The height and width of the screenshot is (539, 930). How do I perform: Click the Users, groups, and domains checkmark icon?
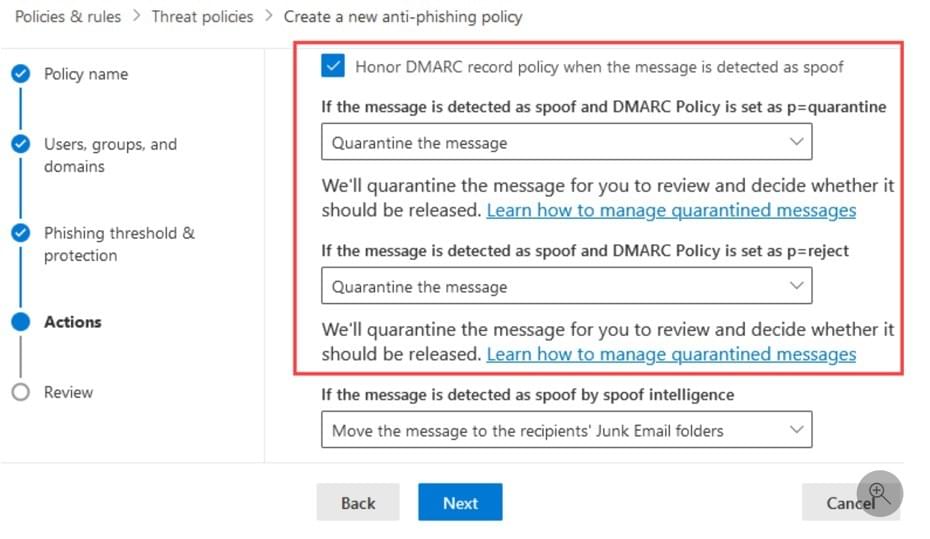20,144
